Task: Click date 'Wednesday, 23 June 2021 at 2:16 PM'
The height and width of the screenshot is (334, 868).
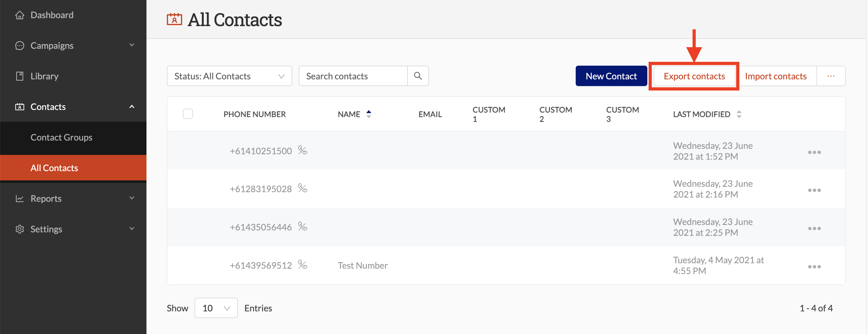Action: click(713, 189)
